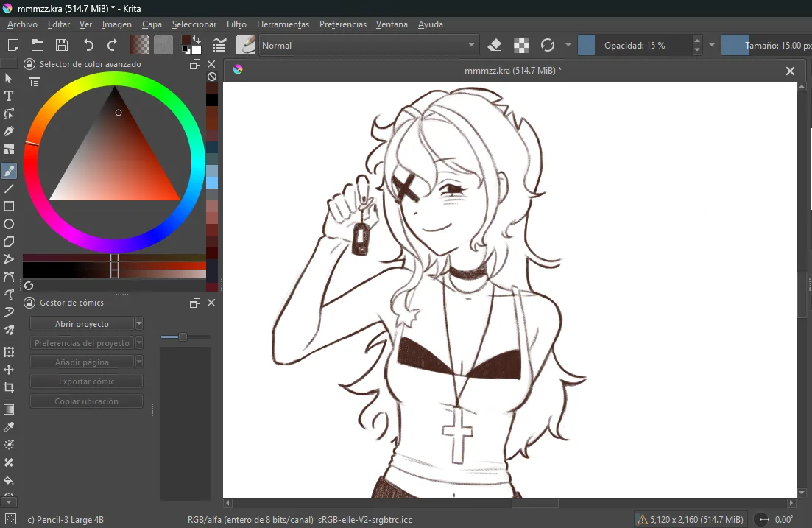Open the Normal blending mode dropdown

pyautogui.click(x=368, y=45)
